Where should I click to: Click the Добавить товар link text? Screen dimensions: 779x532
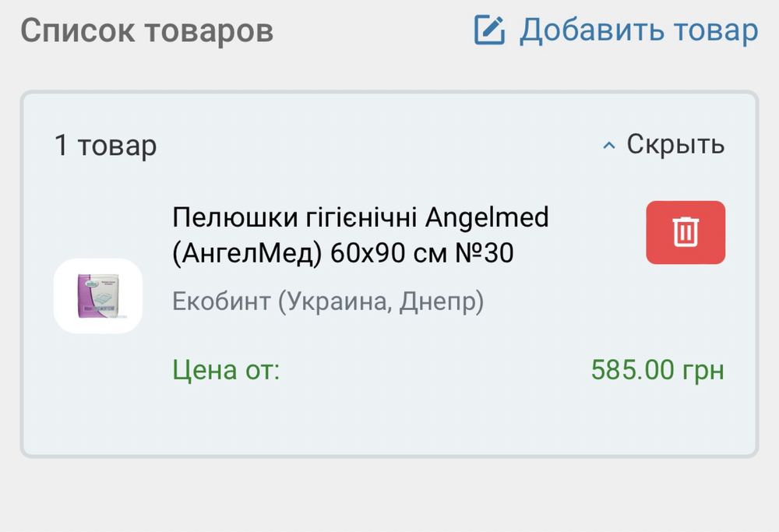(x=638, y=31)
